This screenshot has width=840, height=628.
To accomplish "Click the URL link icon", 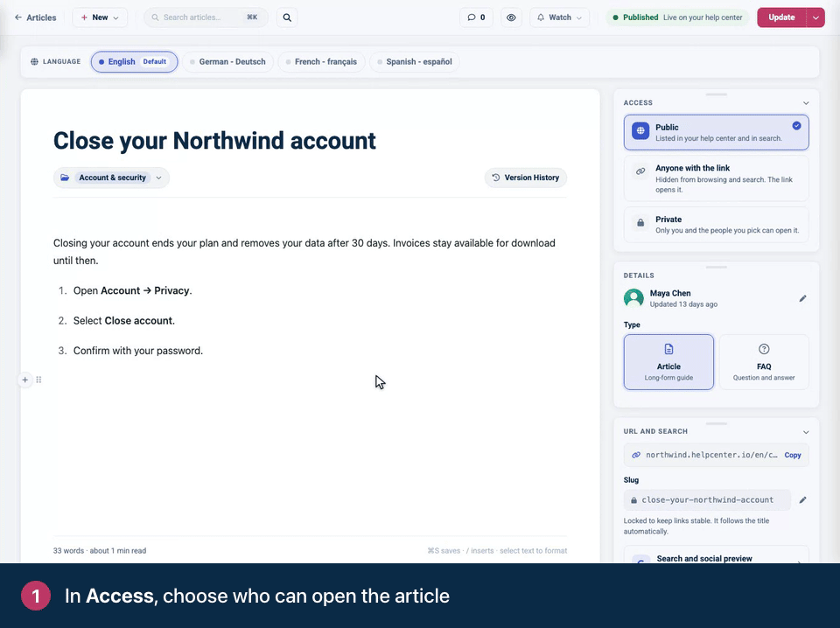I will (636, 455).
